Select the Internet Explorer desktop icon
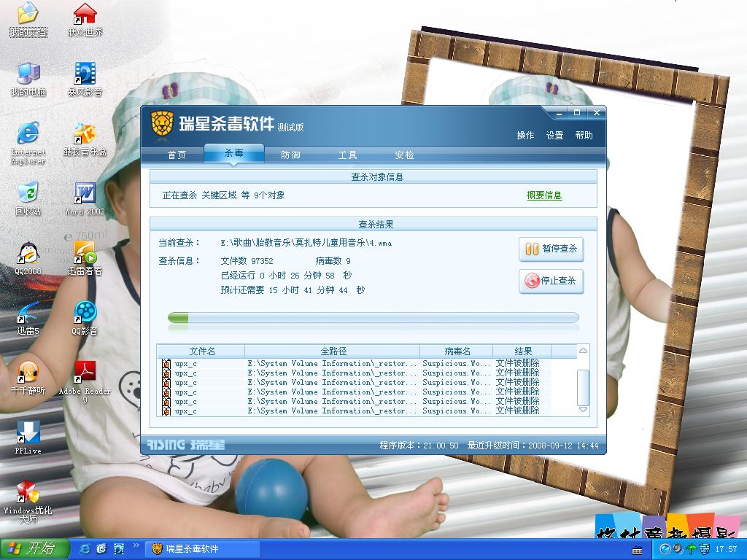Image resolution: width=747 pixels, height=560 pixels. point(28,143)
